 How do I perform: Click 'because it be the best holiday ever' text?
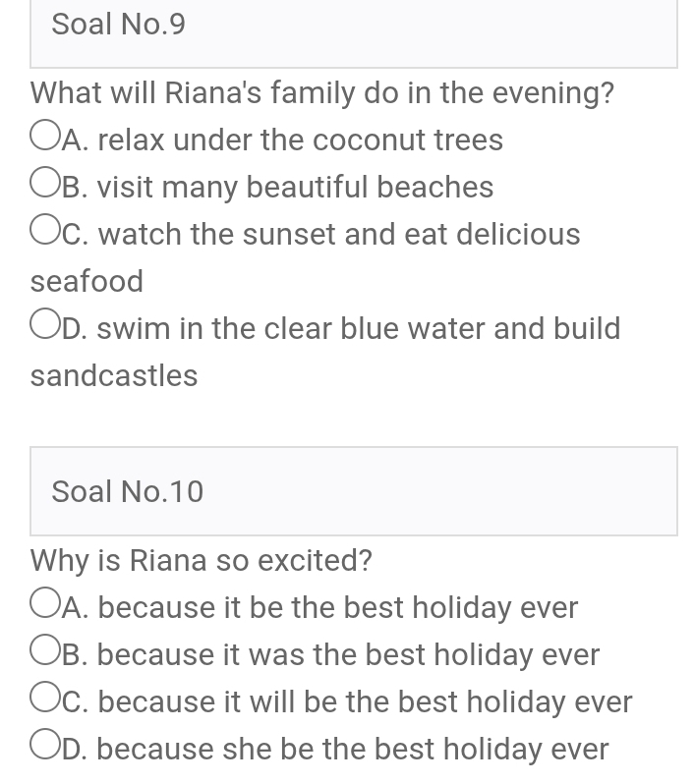pyautogui.click(x=337, y=607)
